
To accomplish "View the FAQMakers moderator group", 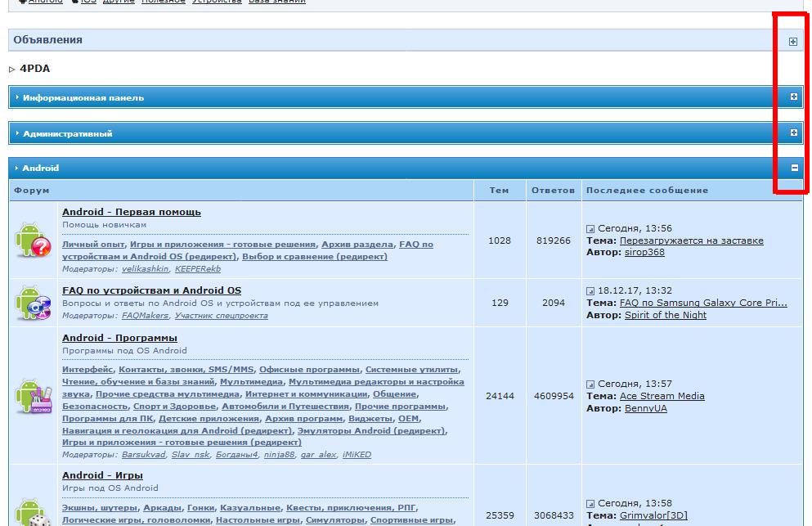I will click(145, 316).
